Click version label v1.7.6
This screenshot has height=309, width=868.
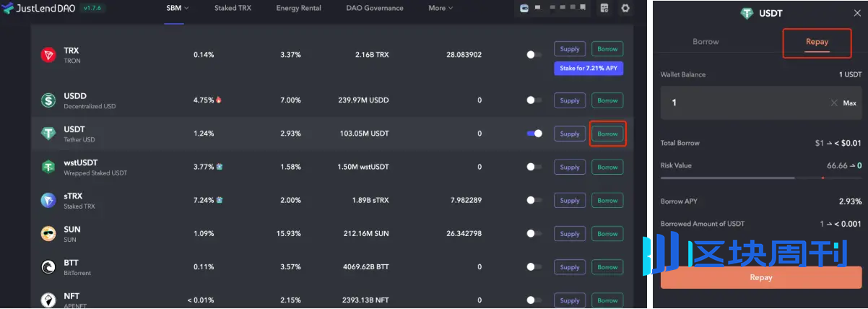91,9
